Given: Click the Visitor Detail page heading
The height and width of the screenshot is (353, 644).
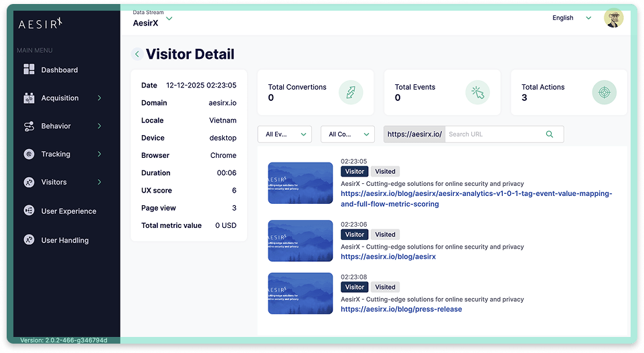Looking at the screenshot, I should point(190,54).
